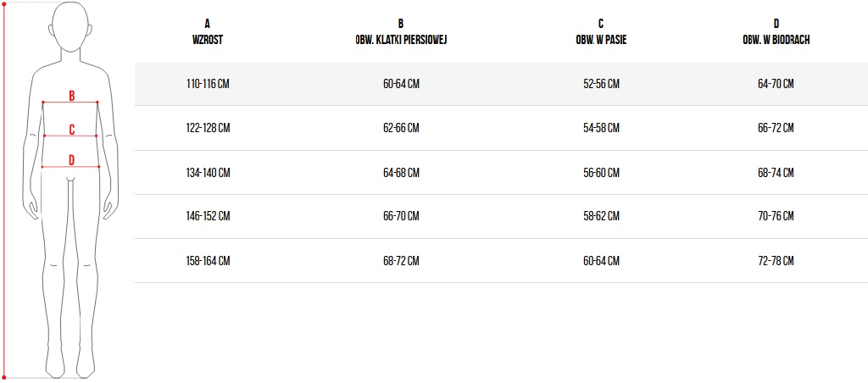Select the D Obw. w biodrach header
Image resolution: width=868 pixels, height=383 pixels.
(x=776, y=31)
